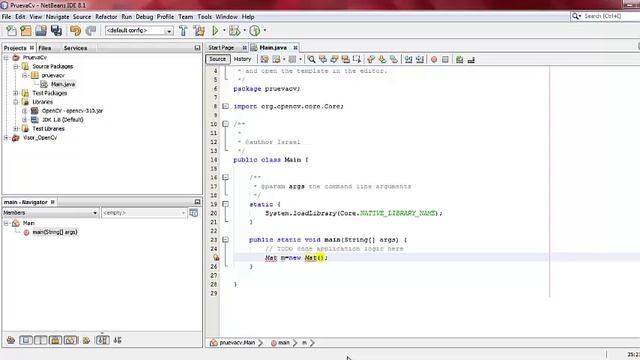The height and width of the screenshot is (360, 640).
Task: Click the error hint bulb on line 25
Action: [x=216, y=258]
